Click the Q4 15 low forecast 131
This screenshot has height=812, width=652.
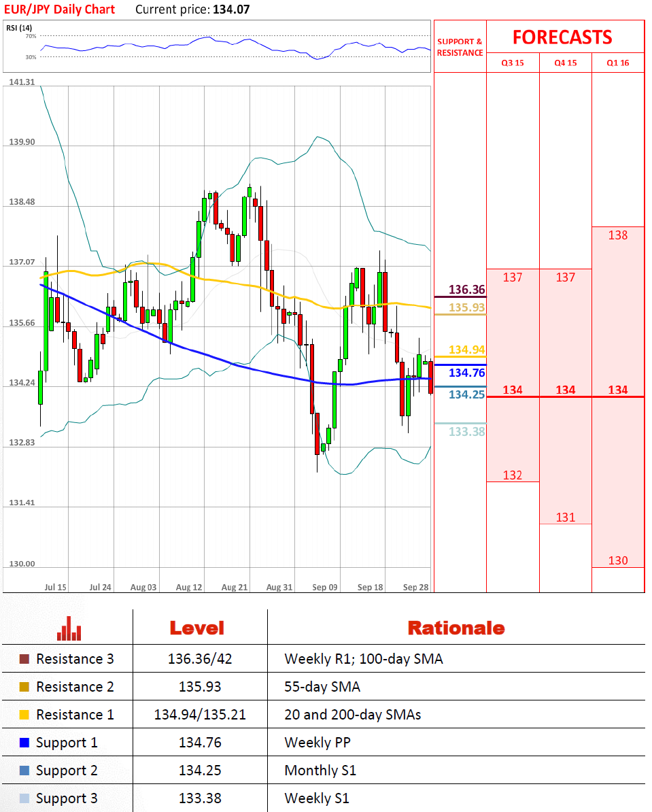pyautogui.click(x=566, y=518)
